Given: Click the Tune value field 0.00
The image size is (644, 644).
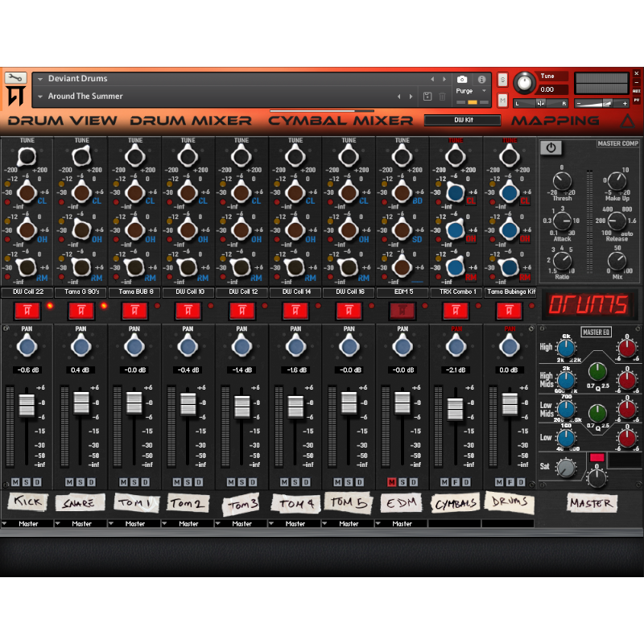Looking at the screenshot, I should point(554,89).
